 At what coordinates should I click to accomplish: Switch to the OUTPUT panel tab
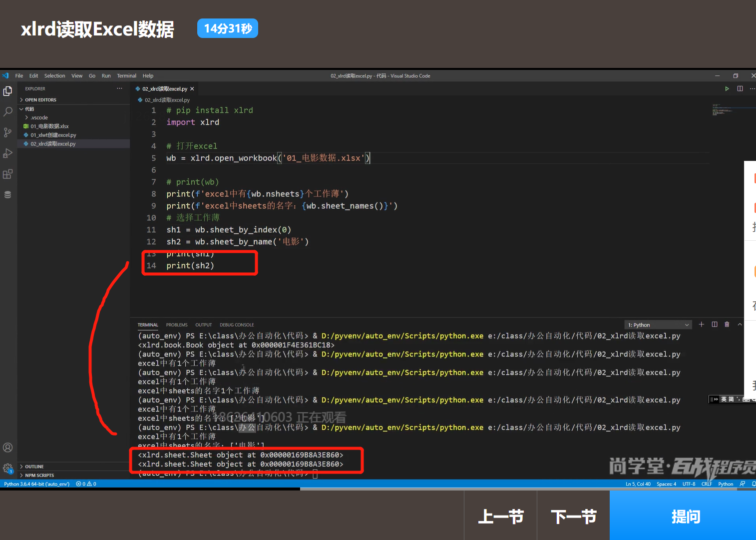point(203,325)
